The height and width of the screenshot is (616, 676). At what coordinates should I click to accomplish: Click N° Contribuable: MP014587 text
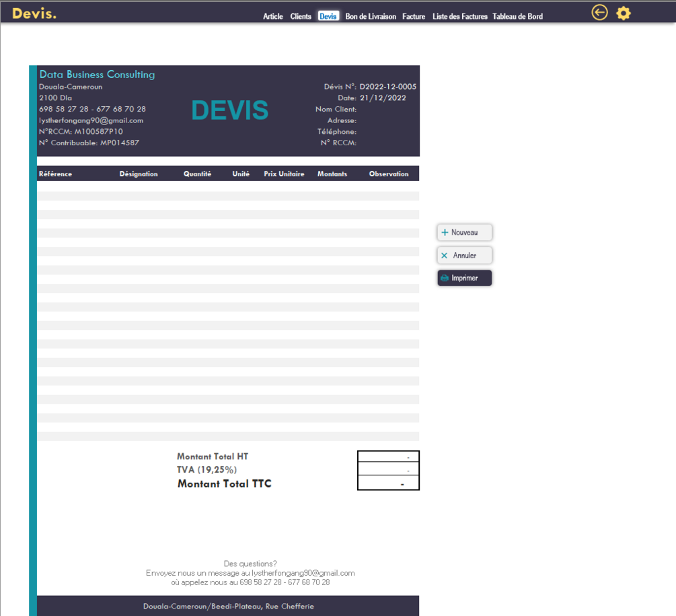click(89, 143)
